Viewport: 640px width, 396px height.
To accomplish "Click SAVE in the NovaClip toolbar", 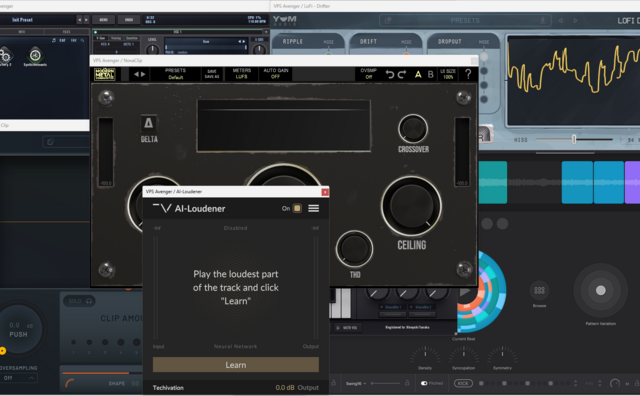I will (212, 71).
